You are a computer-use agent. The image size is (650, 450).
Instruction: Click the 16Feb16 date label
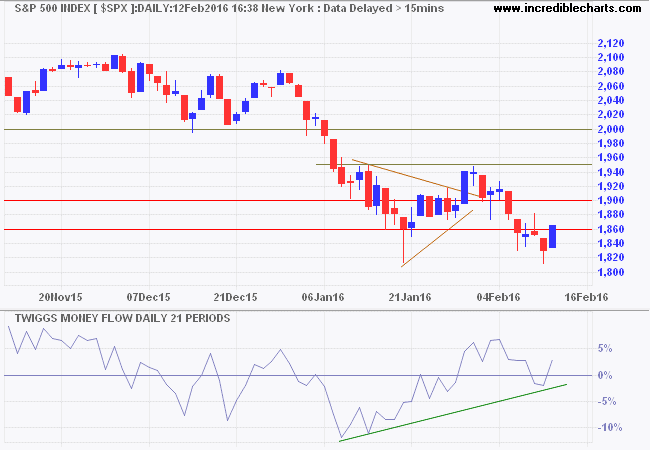[586, 297]
